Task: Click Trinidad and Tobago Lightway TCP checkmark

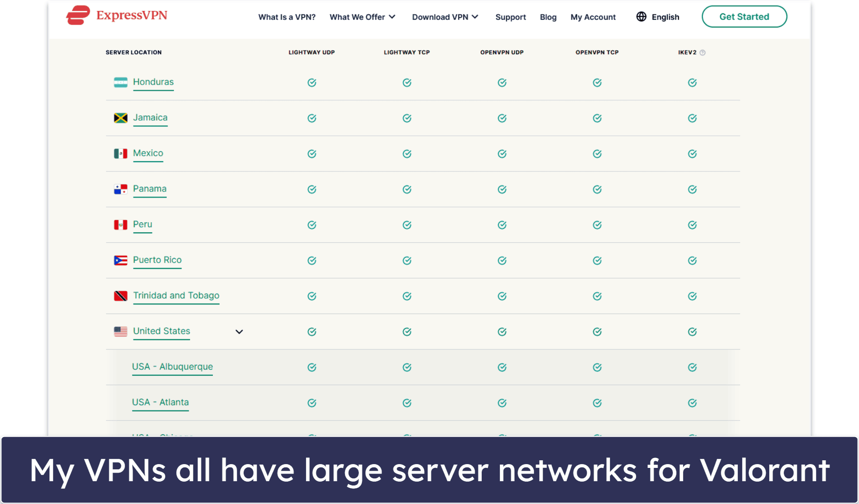Action: pos(407,296)
